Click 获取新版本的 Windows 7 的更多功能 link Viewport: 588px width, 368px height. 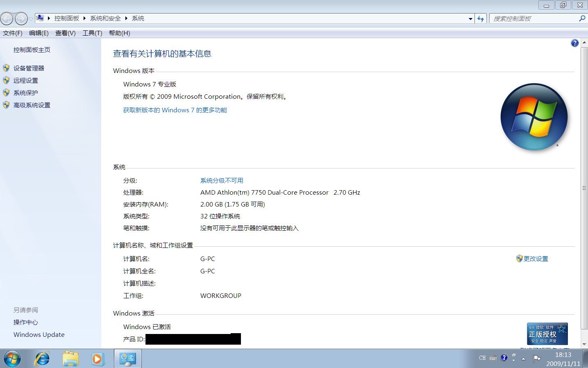tap(175, 110)
